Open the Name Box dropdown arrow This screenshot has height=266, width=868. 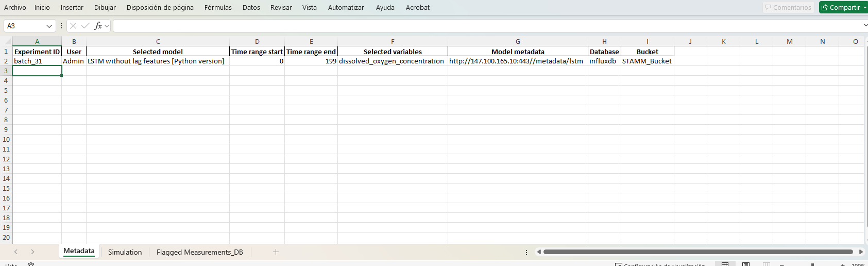tap(49, 26)
